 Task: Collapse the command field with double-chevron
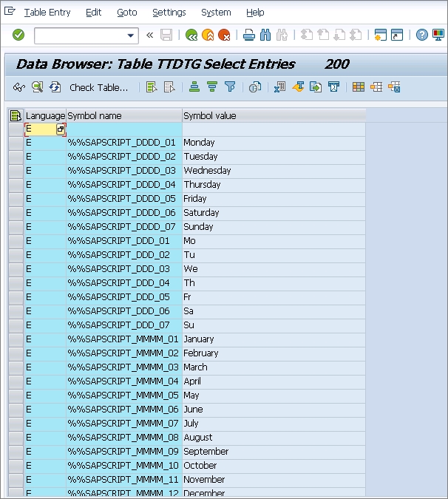149,35
